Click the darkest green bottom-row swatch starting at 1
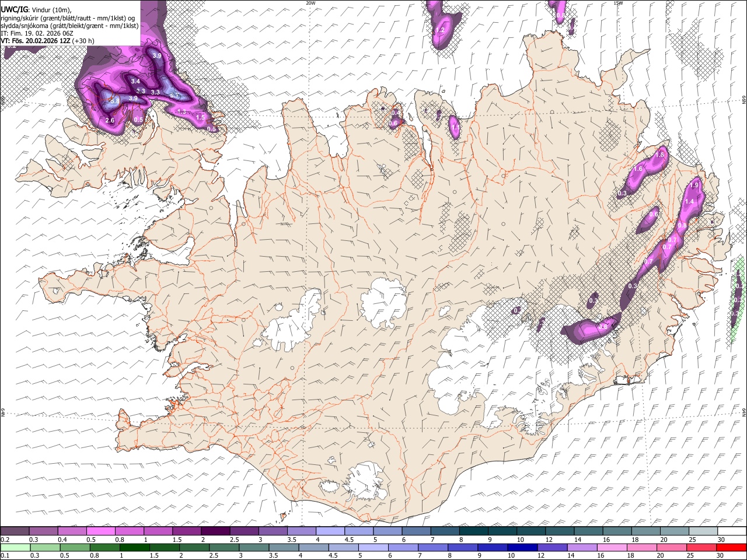 tap(134, 547)
